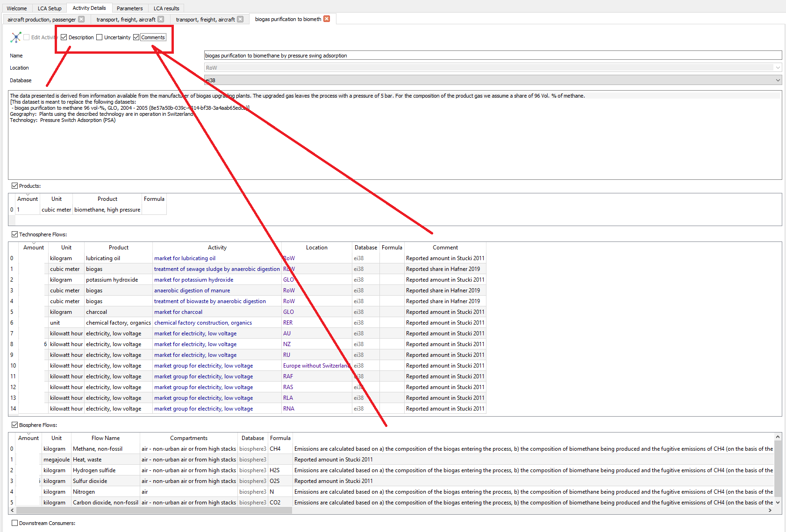
Task: Open the Database dropdown showing ei38
Action: pos(778,80)
